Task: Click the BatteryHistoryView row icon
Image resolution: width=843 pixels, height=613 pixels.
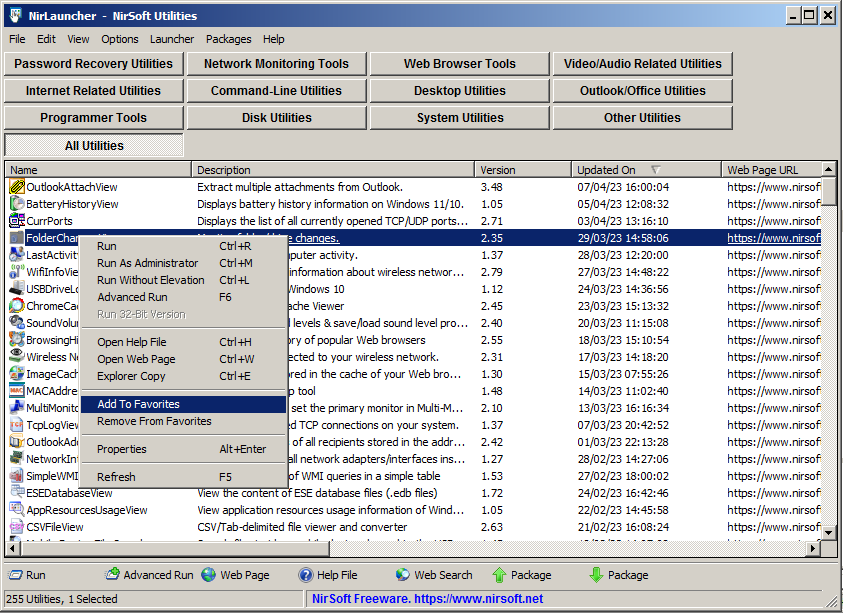Action: click(17, 204)
